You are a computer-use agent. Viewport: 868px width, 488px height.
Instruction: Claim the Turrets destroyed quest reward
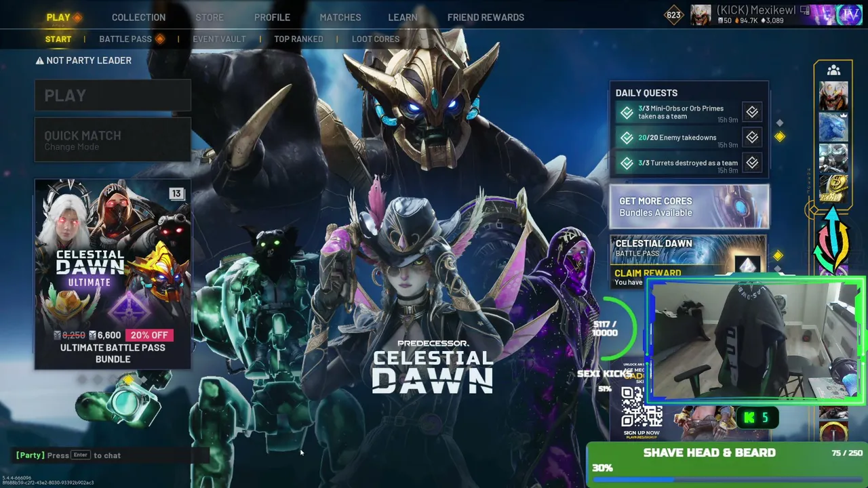point(752,163)
